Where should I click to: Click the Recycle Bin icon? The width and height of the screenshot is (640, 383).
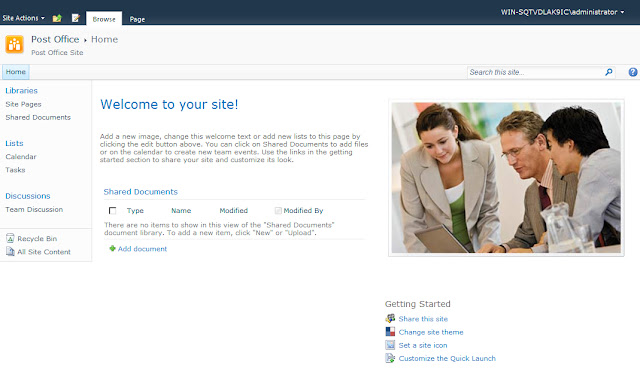[10, 238]
